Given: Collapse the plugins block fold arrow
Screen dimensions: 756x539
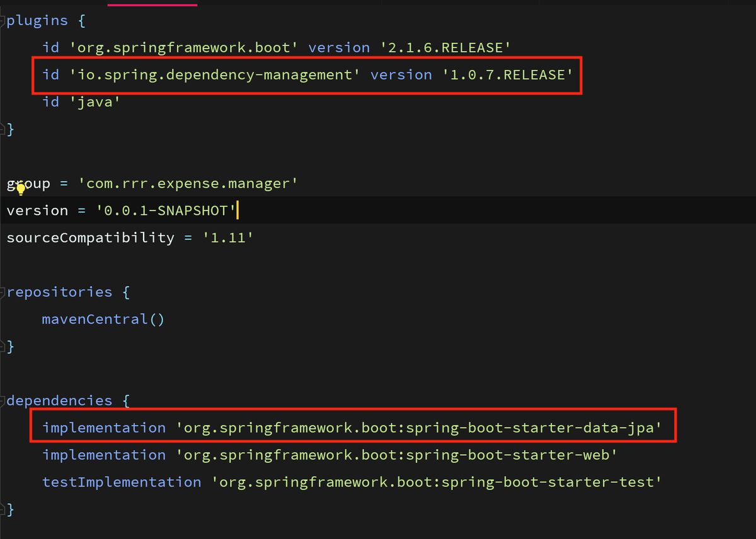Looking at the screenshot, I should pyautogui.click(x=3, y=20).
